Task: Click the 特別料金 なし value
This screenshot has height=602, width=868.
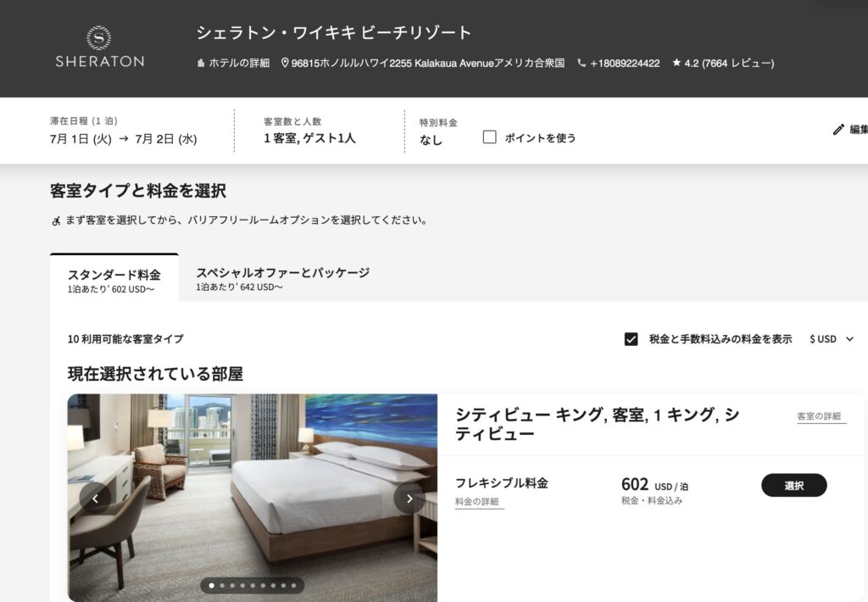Action: pos(431,140)
